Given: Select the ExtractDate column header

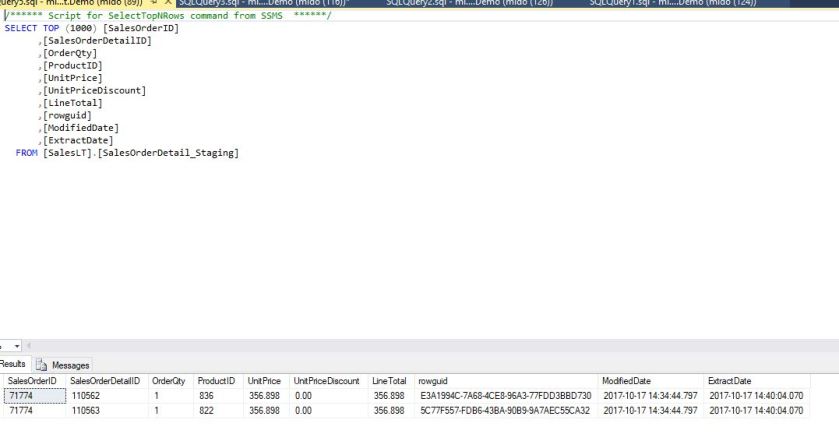Looking at the screenshot, I should (x=732, y=381).
